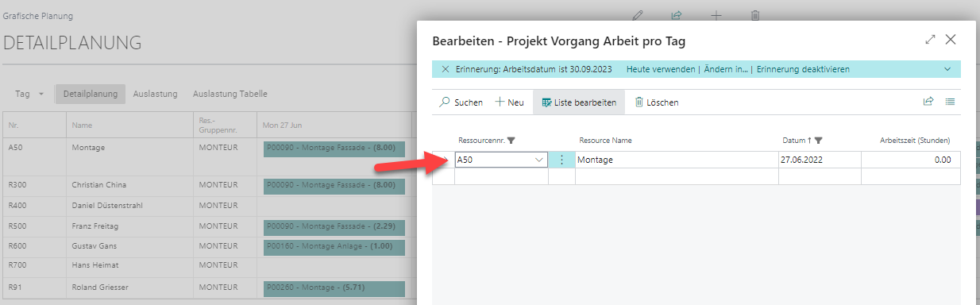The width and height of the screenshot is (980, 305).
Task: Click Ändern in... link
Action: (x=725, y=69)
